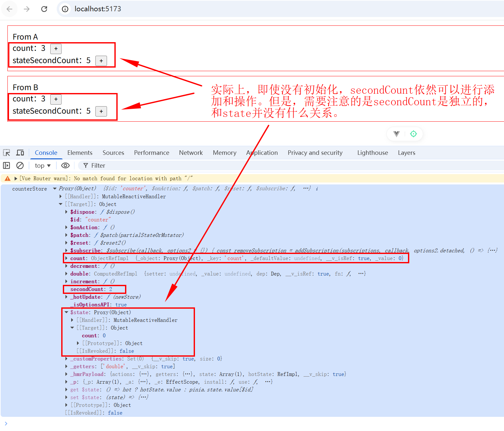504x431 pixels.
Task: Collapse the top-level [[Target]]: Object row
Action: [61, 204]
